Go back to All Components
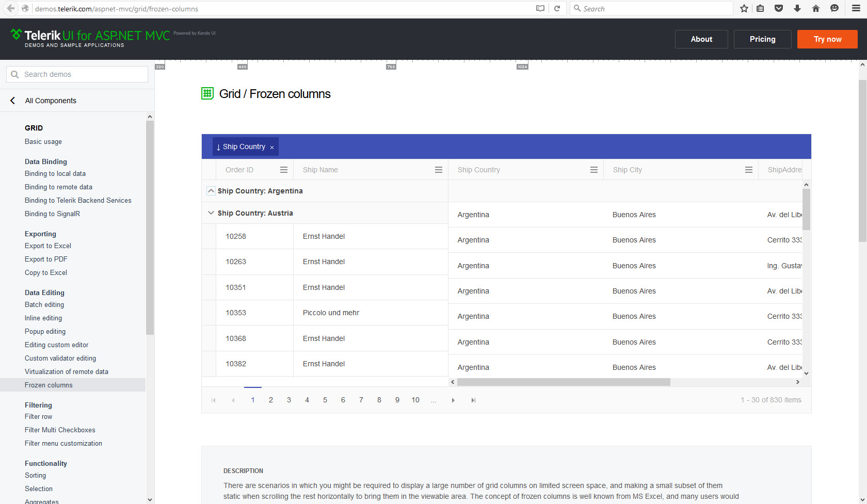The height and width of the screenshot is (504, 867). 51,101
